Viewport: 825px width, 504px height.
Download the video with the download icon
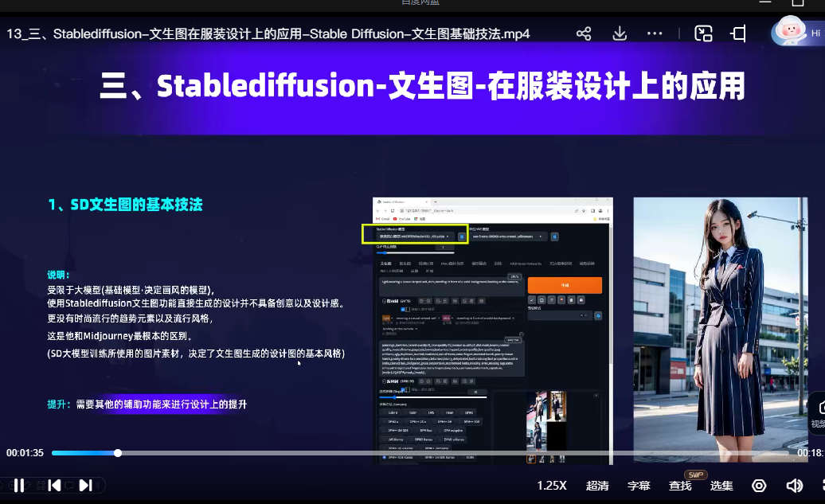[620, 33]
